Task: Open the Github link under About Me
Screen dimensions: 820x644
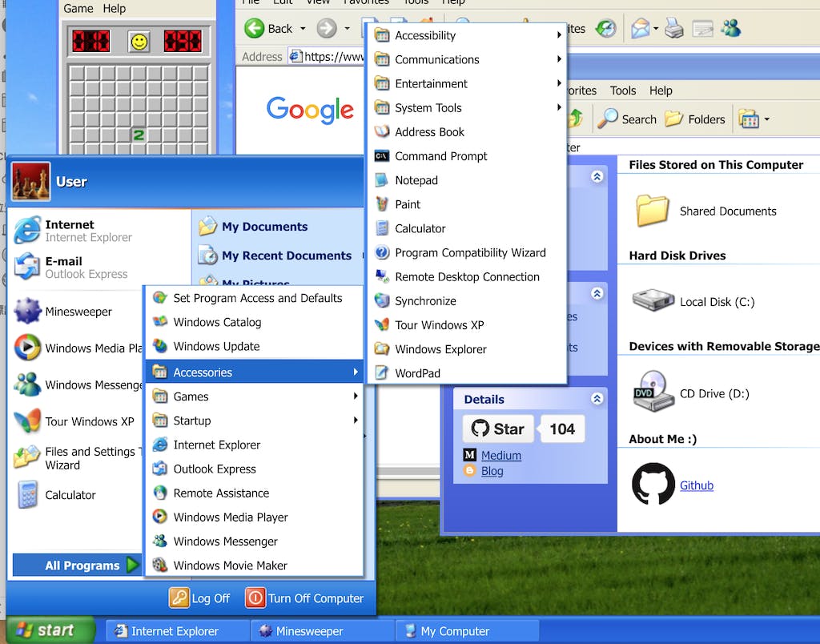Action: click(x=696, y=485)
